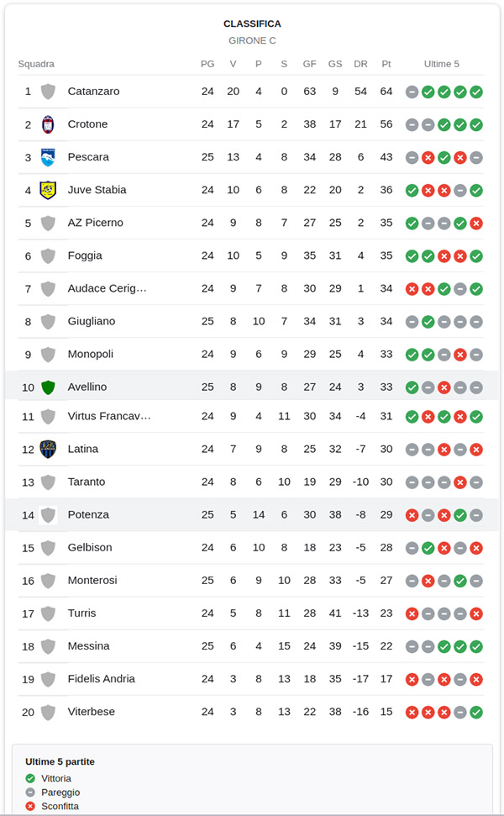Click AZ Picerno's latest defeat icon
The width and height of the screenshot is (504, 816).
(476, 223)
